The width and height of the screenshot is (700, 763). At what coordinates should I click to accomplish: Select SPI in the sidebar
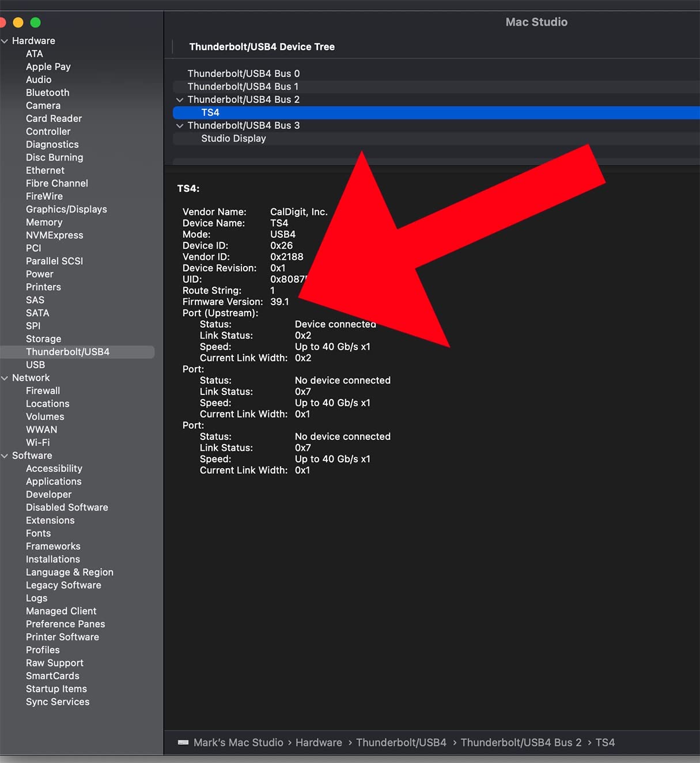click(33, 326)
